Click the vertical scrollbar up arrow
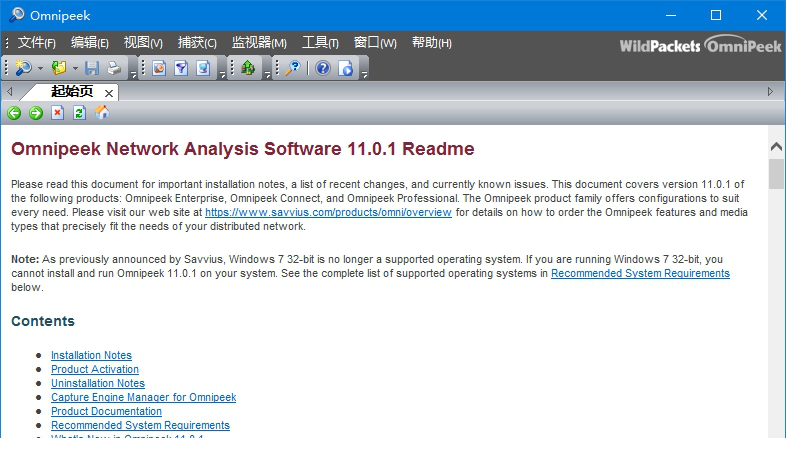Image resolution: width=786 pixels, height=455 pixels. point(776,146)
